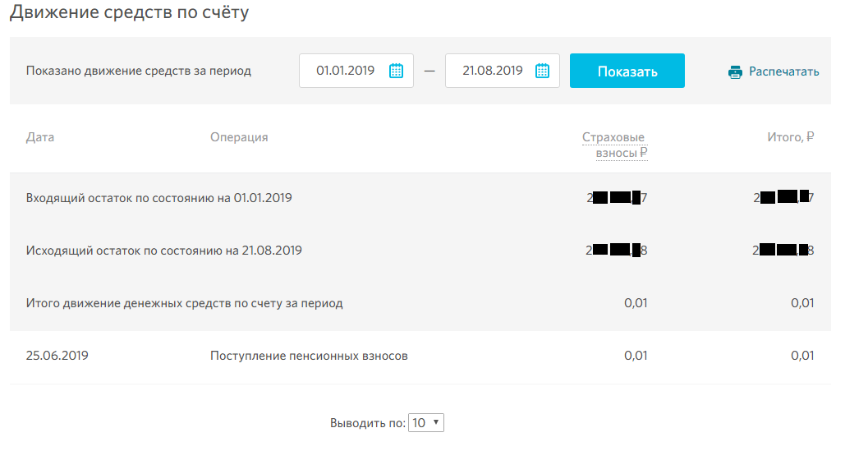Click the Дата column header
Screen dimensions: 868x451
coord(40,137)
